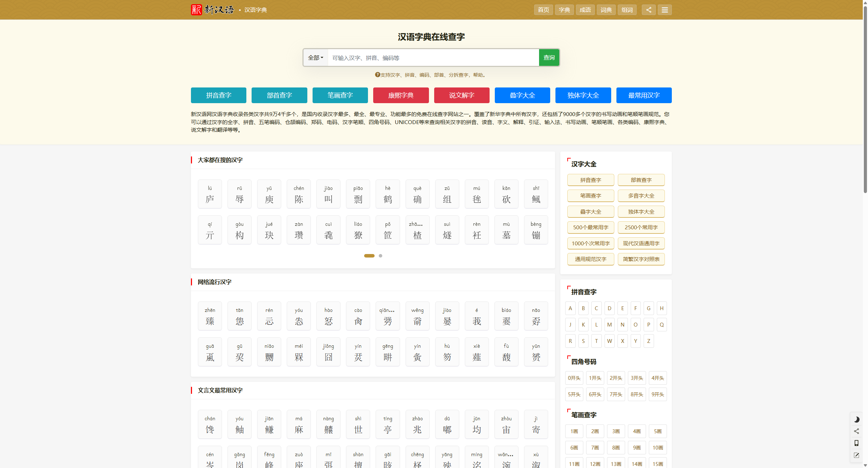Select pinyin letter H
Viewport: 868px width, 468px height.
[x=662, y=308]
